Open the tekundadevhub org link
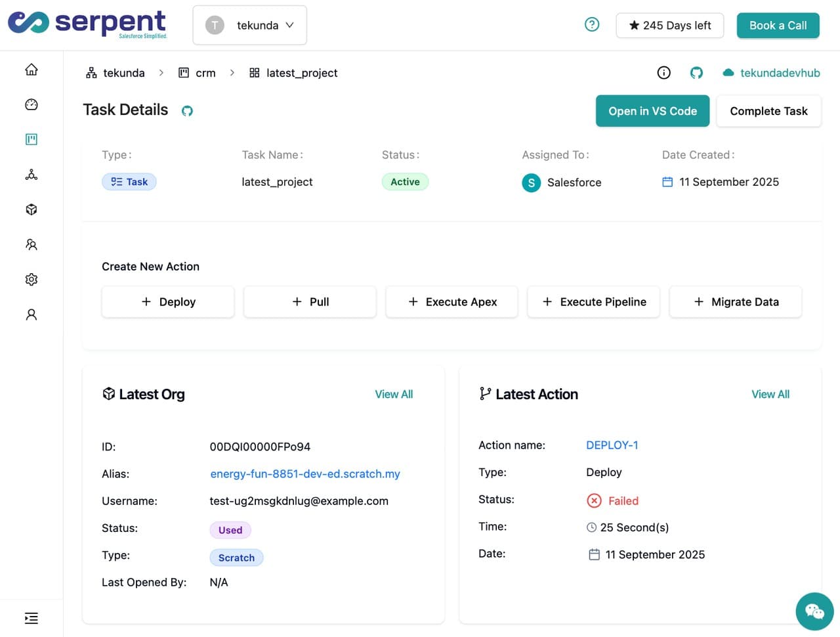Viewport: 840px width, 637px height. coord(771,73)
